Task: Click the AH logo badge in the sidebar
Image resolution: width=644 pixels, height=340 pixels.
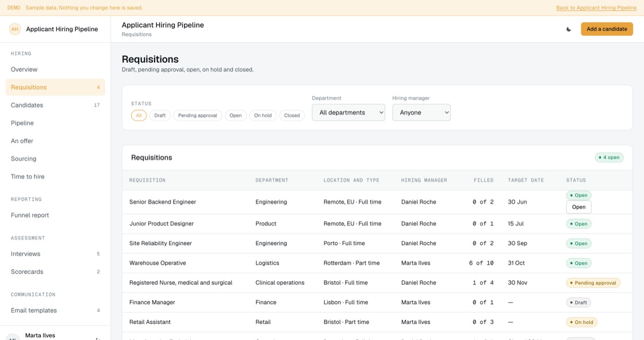Action: [15, 29]
